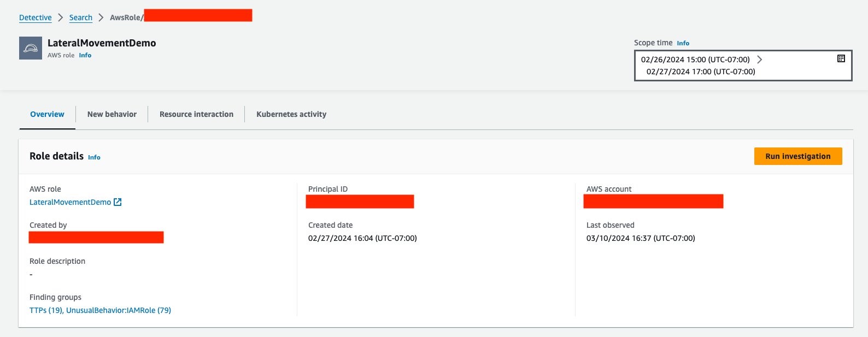The width and height of the screenshot is (868, 337).
Task: Click the arrow between scope time dates
Action: tap(759, 60)
